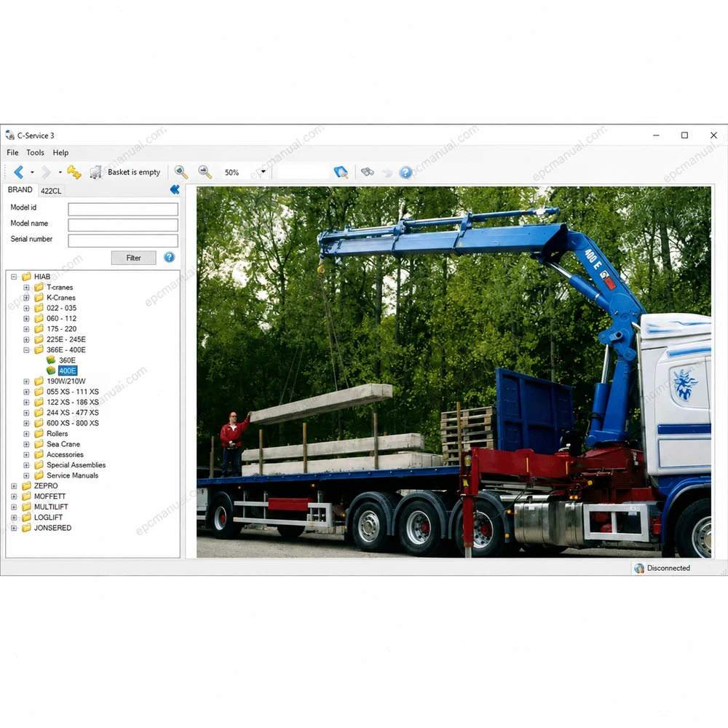Select the MULTILIFT brand folder
The image size is (728, 728).
tap(51, 507)
